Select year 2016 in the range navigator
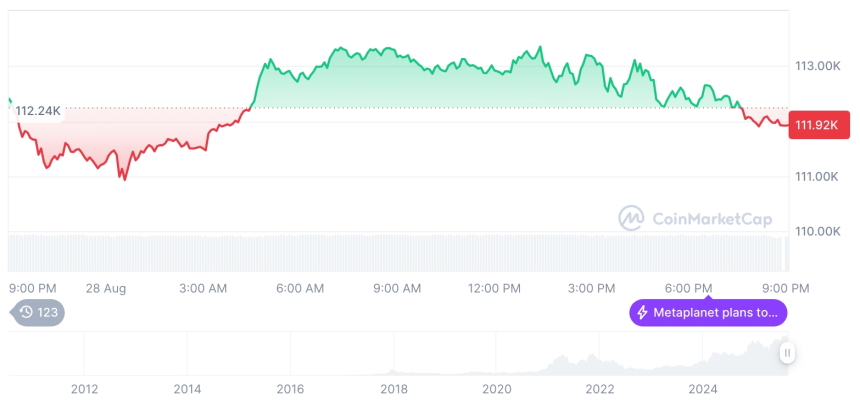This screenshot has width=860, height=401. point(290,388)
